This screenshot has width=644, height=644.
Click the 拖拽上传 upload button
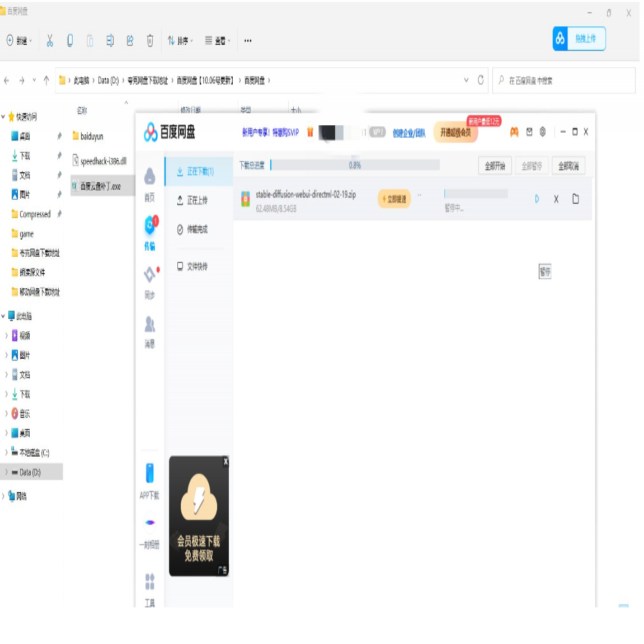point(579,39)
